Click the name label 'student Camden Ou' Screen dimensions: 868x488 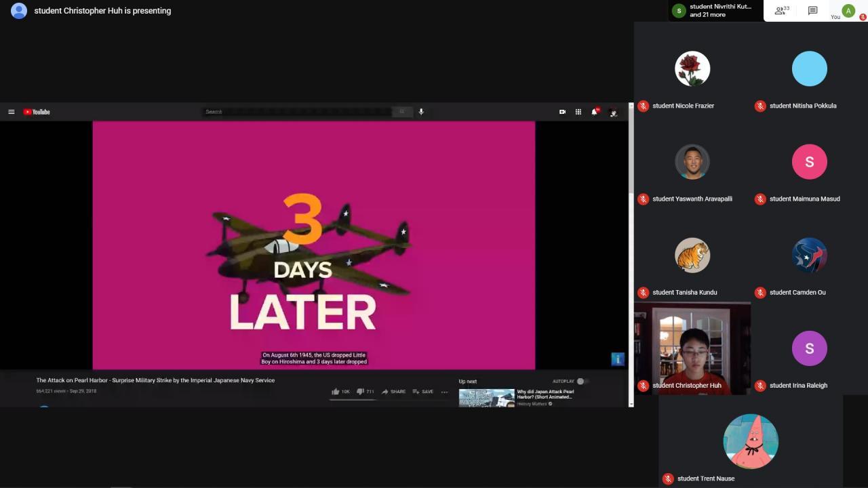797,292
